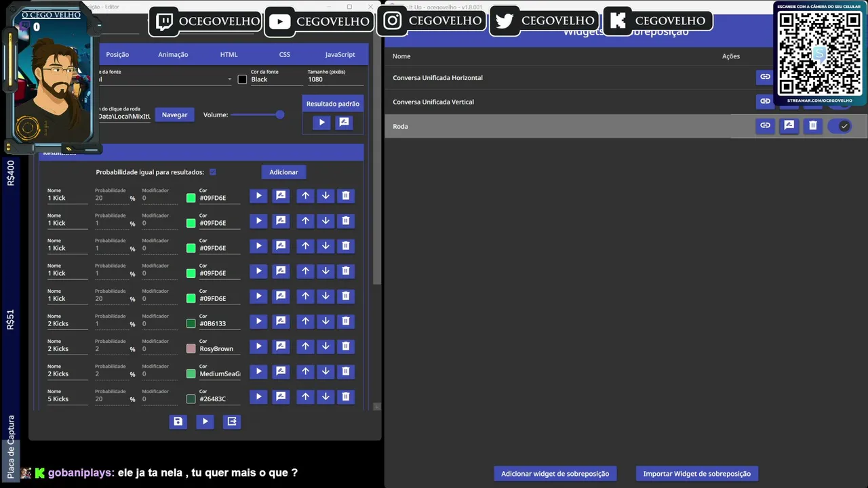
Task: Move the 5 Kicks result down
Action: [325, 396]
